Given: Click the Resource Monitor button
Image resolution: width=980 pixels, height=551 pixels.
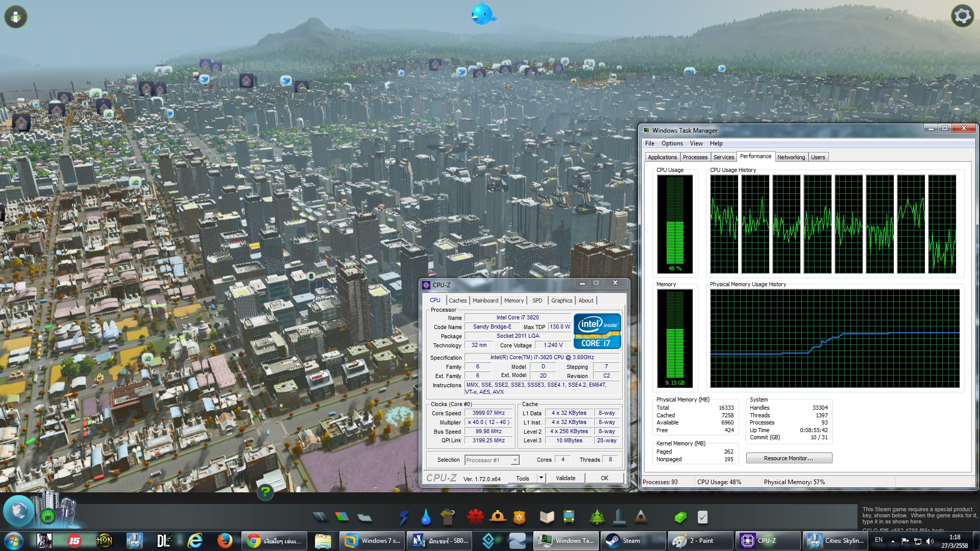Looking at the screenshot, I should coord(789,458).
